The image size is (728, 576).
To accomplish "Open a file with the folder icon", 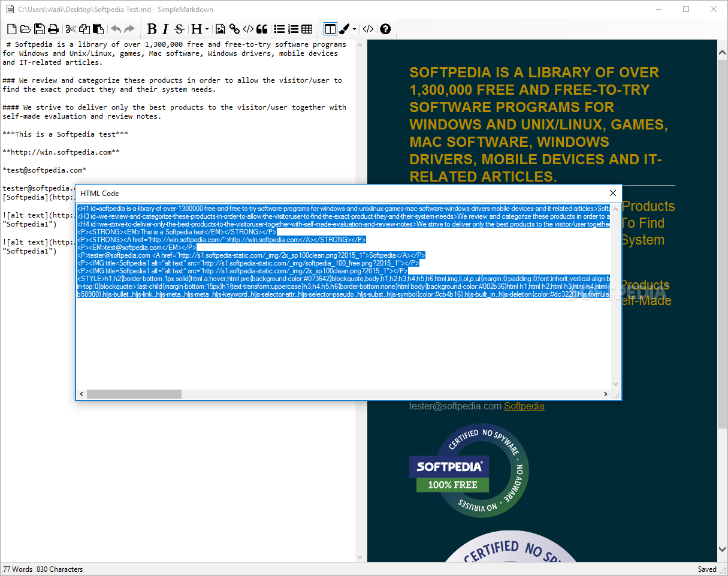I will (x=26, y=29).
